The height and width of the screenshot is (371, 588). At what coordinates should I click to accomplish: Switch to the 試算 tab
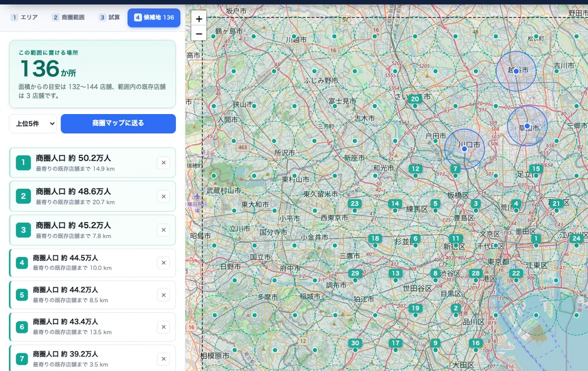(109, 17)
